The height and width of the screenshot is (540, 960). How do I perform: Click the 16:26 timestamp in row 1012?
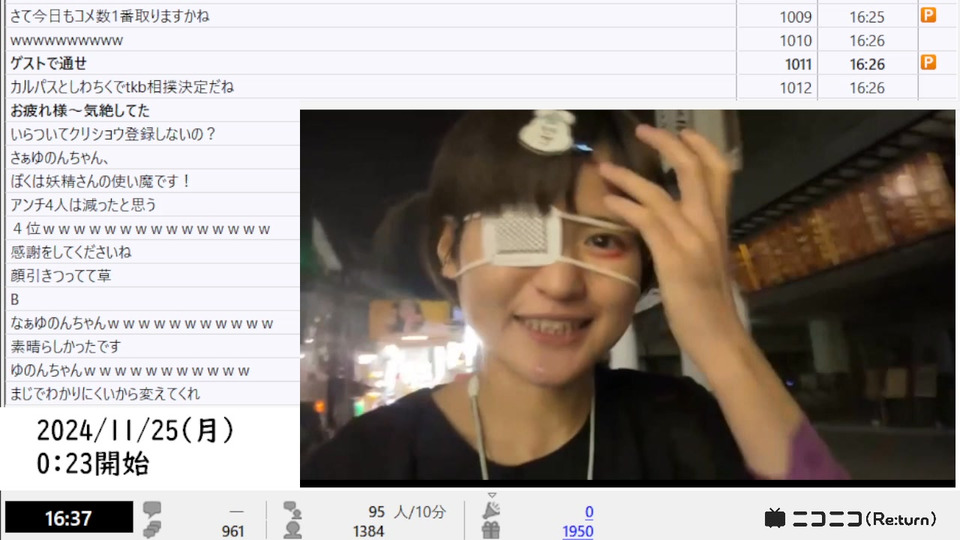pyautogui.click(x=867, y=88)
